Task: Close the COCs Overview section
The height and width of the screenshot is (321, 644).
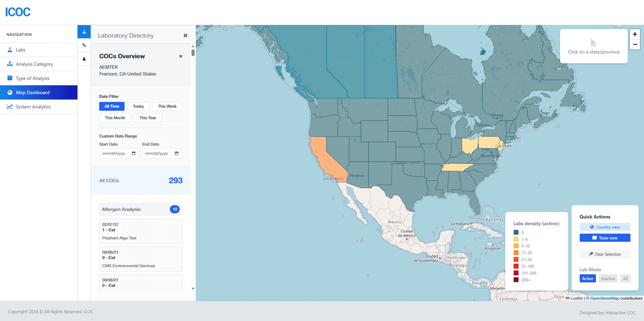Action: [x=181, y=56]
